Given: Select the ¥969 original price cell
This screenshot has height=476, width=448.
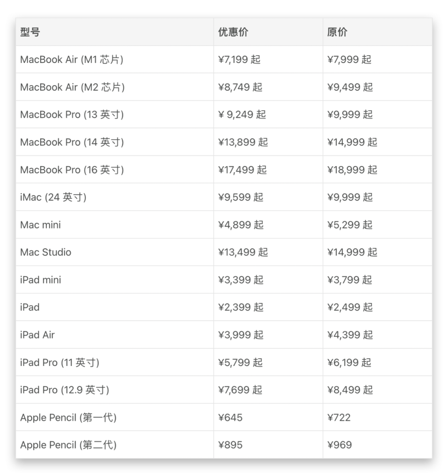Looking at the screenshot, I should pyautogui.click(x=339, y=445).
